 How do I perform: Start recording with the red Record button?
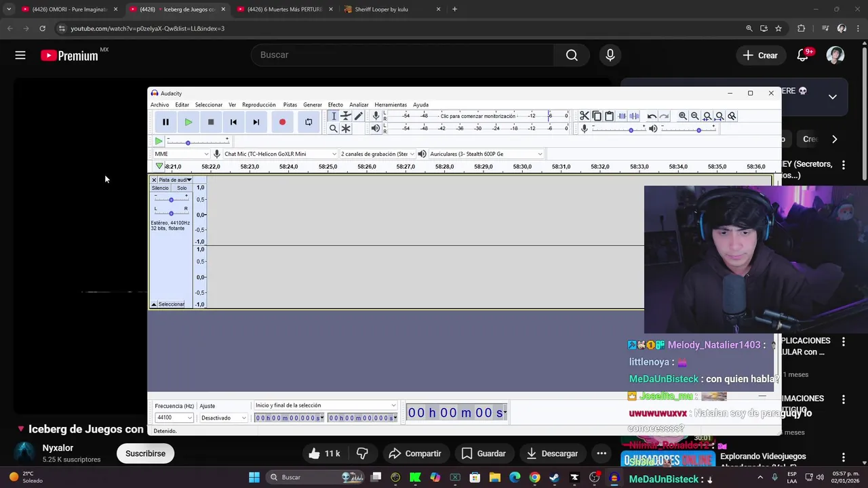[282, 122]
